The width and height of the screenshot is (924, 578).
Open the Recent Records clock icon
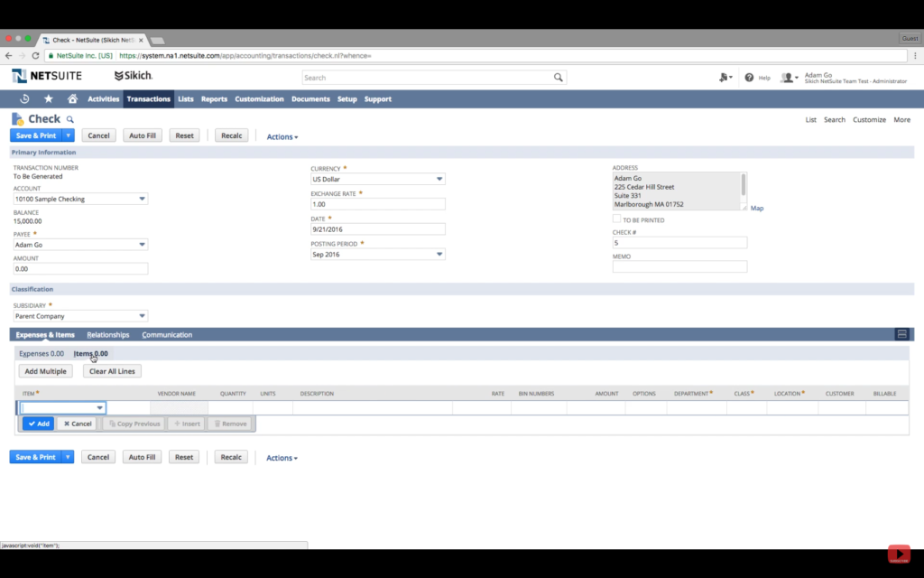(x=24, y=99)
